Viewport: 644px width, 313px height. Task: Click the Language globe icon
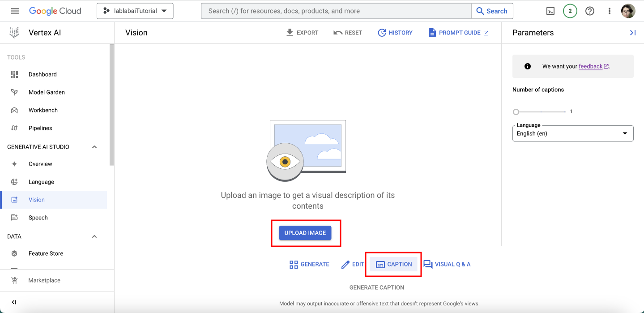coord(14,182)
